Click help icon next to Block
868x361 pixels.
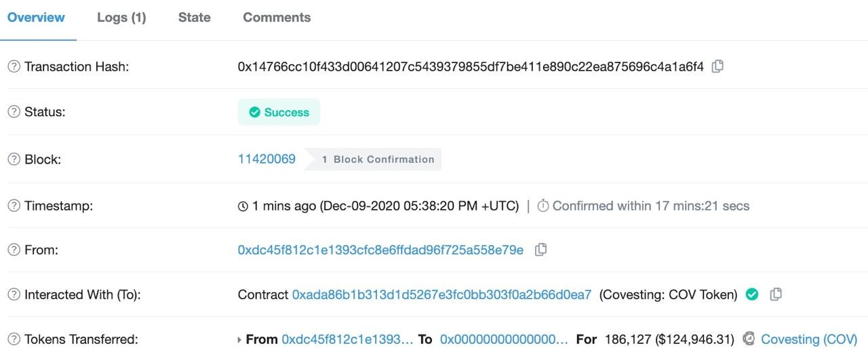(14, 159)
